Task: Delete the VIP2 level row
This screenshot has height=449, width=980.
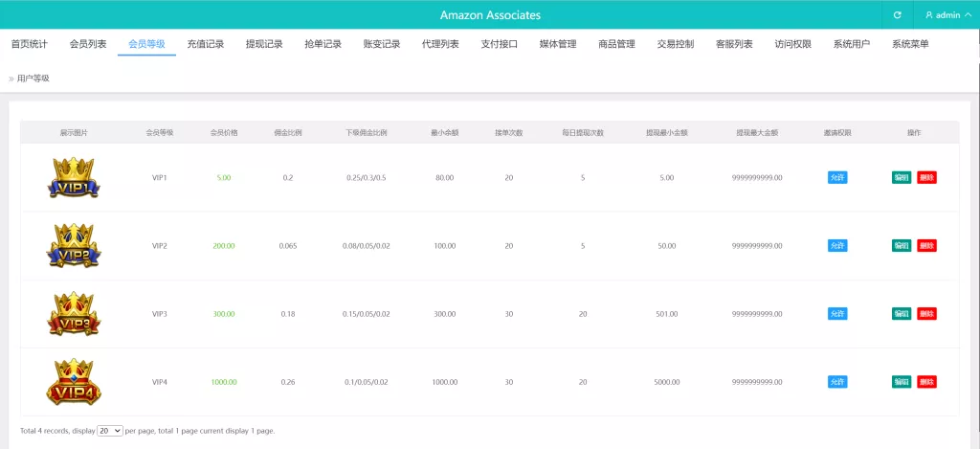Action: 926,246
